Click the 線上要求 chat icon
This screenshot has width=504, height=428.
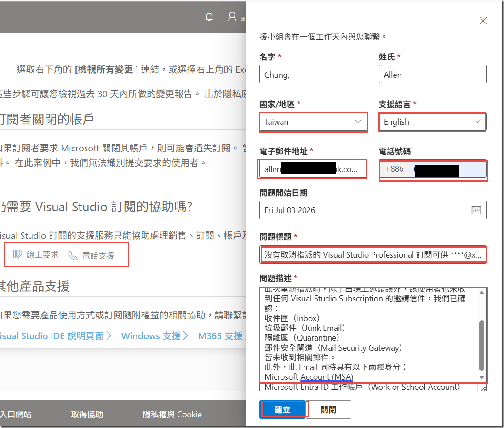pos(17,254)
